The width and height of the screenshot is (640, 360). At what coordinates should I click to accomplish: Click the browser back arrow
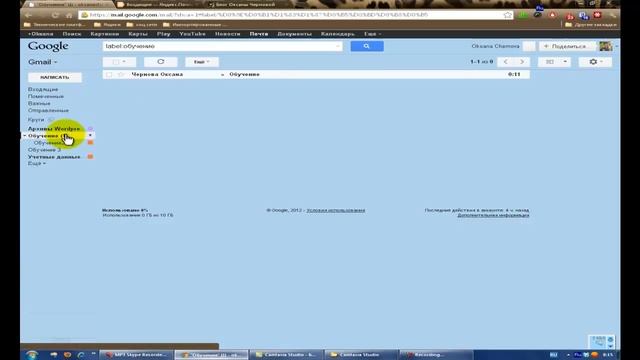(28, 15)
